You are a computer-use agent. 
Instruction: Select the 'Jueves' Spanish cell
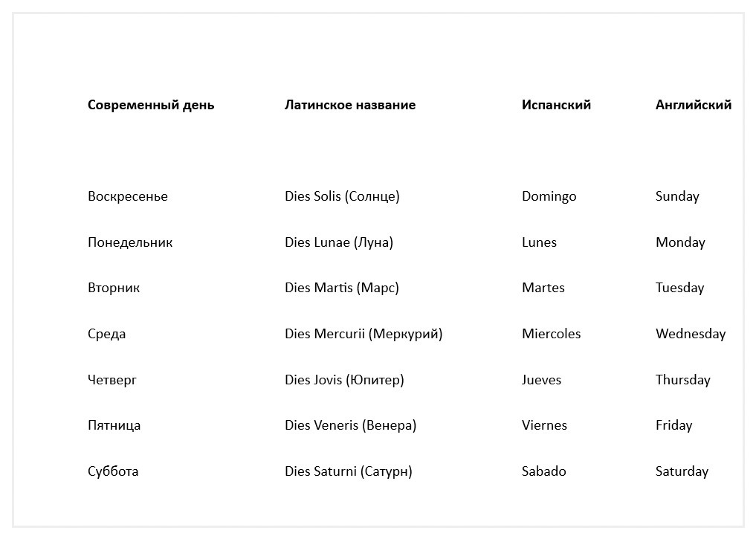tap(541, 380)
